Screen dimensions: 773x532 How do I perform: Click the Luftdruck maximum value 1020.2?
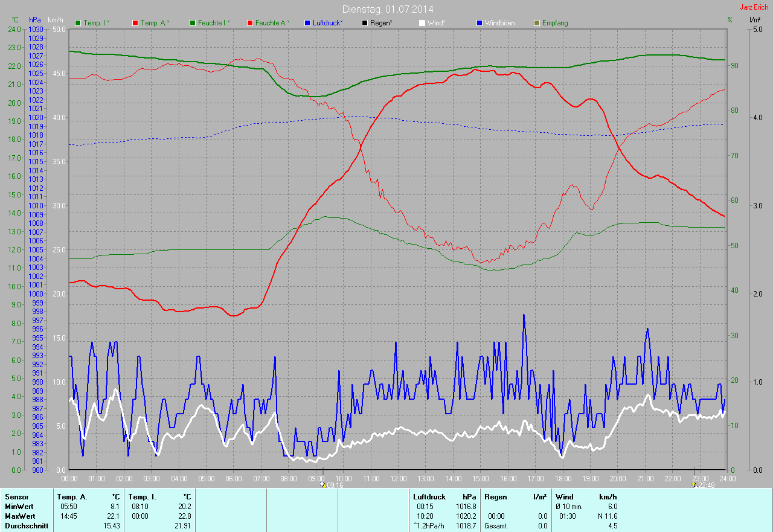pyautogui.click(x=465, y=516)
